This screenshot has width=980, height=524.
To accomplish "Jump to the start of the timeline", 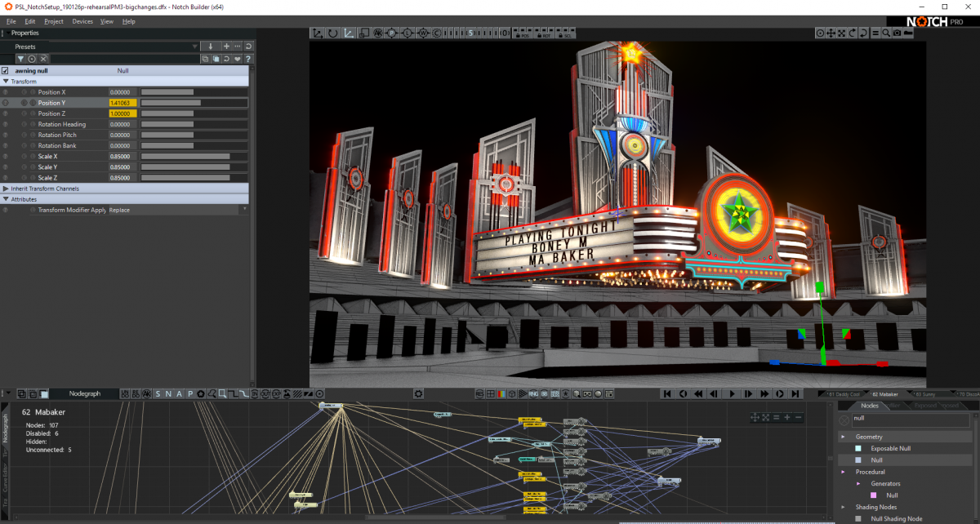I will coord(667,393).
